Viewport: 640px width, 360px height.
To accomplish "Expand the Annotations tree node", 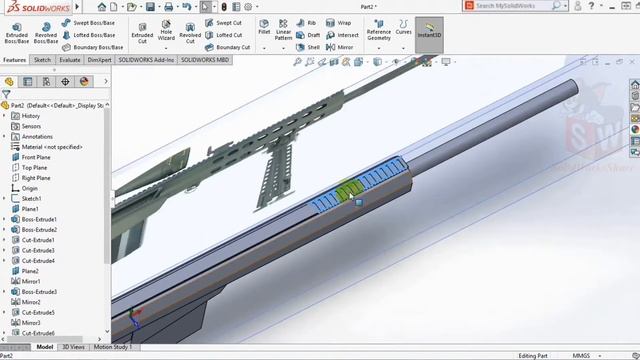I will pos(4,136).
